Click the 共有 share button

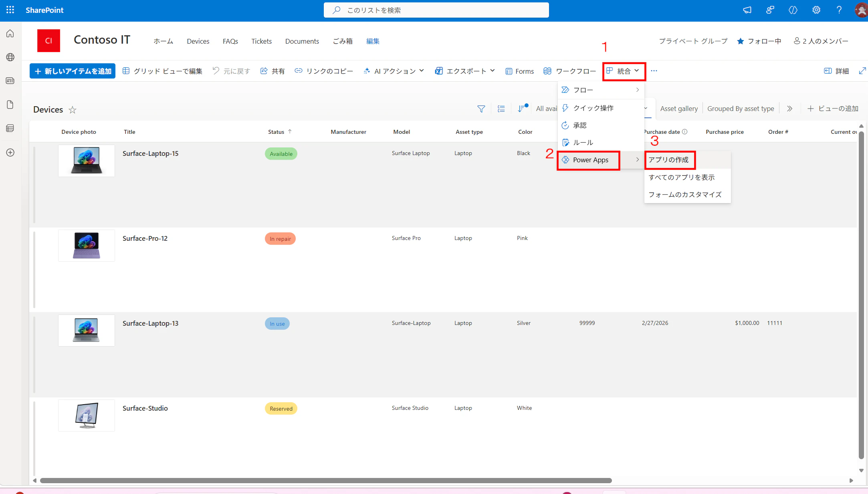273,71
